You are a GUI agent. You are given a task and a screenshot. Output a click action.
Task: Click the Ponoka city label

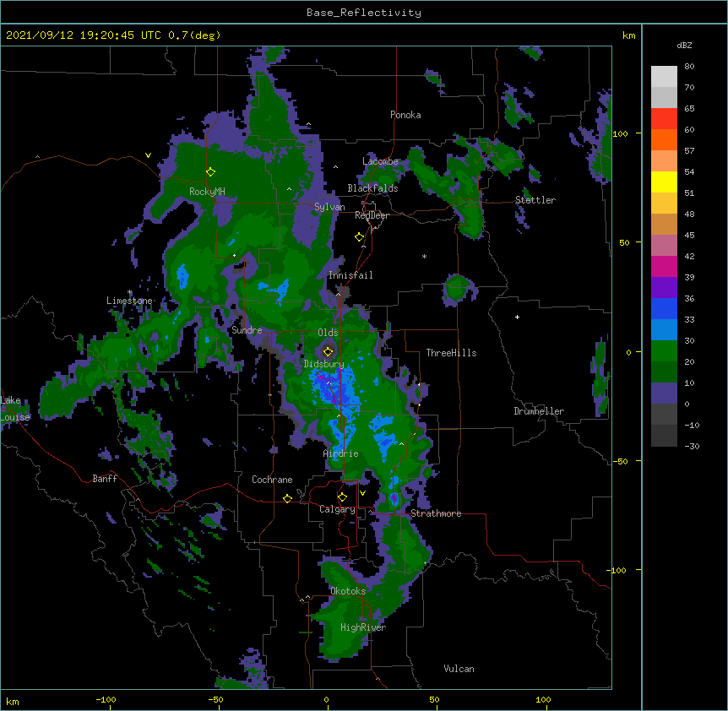[x=405, y=115]
